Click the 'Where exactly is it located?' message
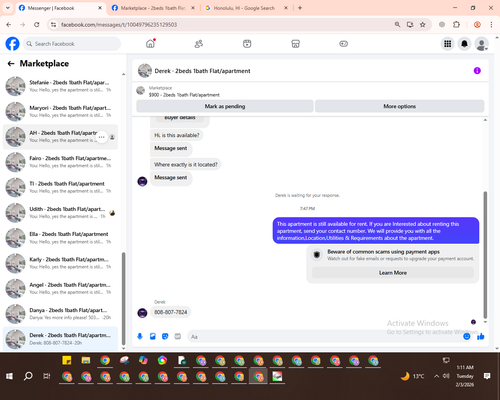500x400 pixels. [x=185, y=164]
